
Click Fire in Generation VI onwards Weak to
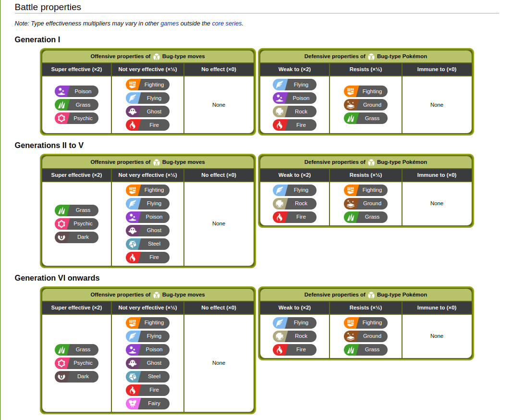(294, 349)
